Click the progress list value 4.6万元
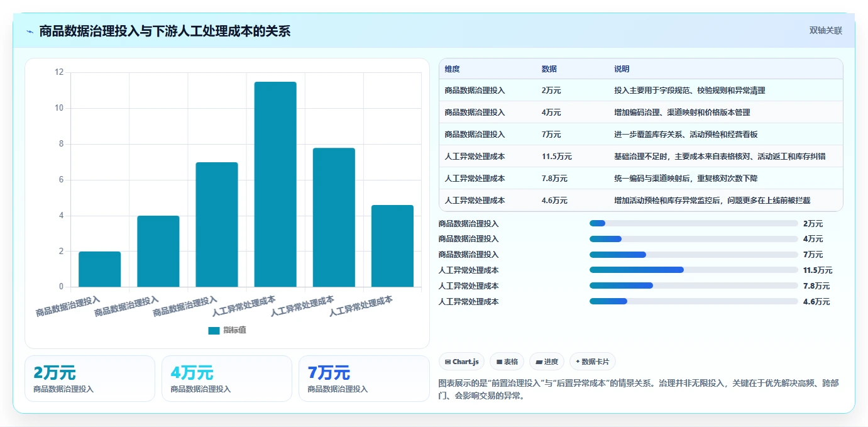868x427 pixels. pyautogui.click(x=816, y=302)
